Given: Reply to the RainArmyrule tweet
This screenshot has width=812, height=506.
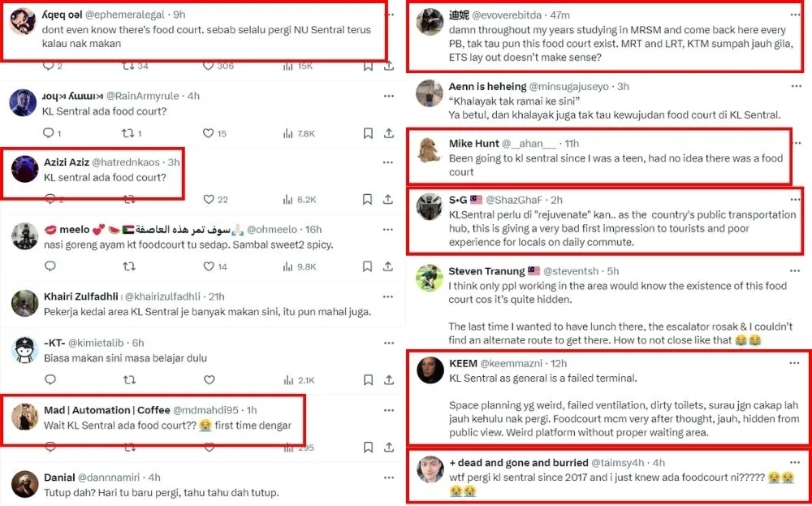Looking at the screenshot, I should point(50,133).
